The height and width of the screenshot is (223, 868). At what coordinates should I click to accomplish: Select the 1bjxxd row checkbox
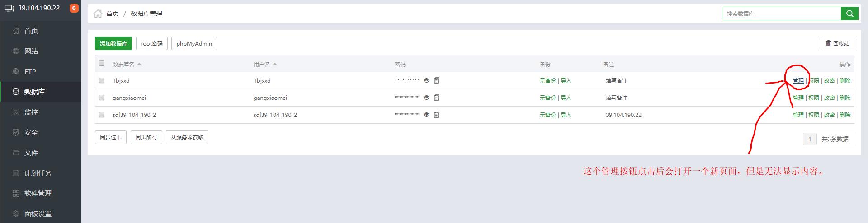102,80
